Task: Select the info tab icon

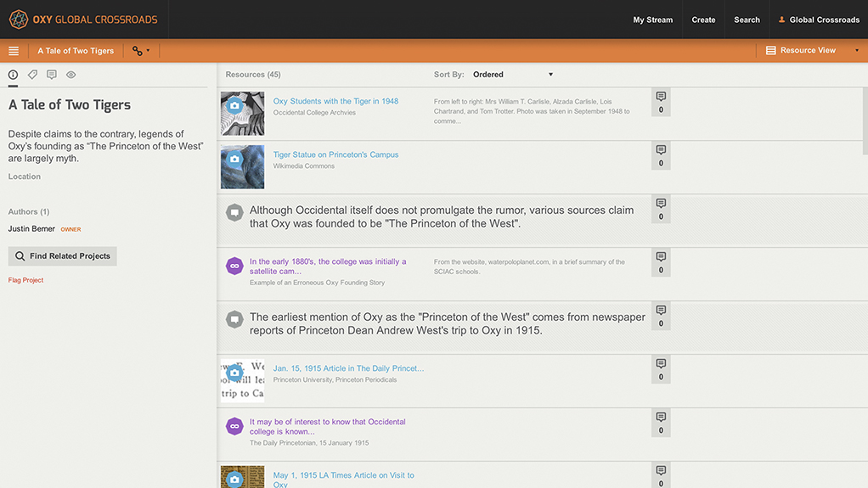Action: click(x=13, y=75)
